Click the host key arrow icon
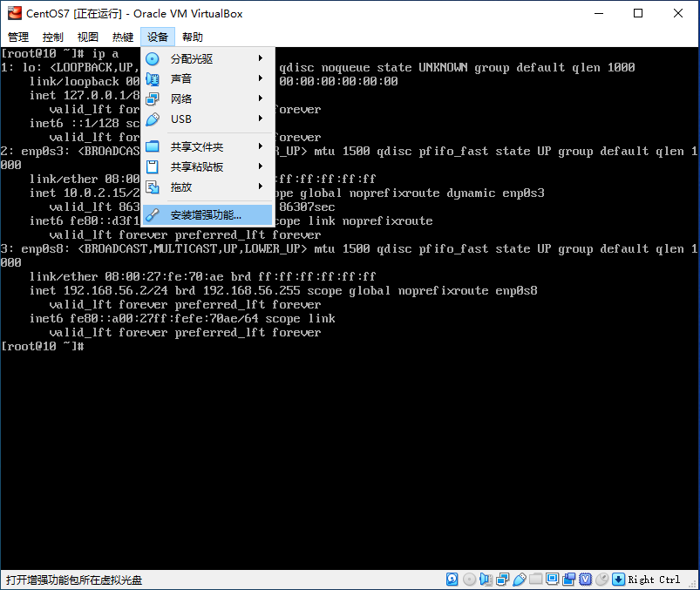Image resolution: width=700 pixels, height=590 pixels. coord(618,580)
